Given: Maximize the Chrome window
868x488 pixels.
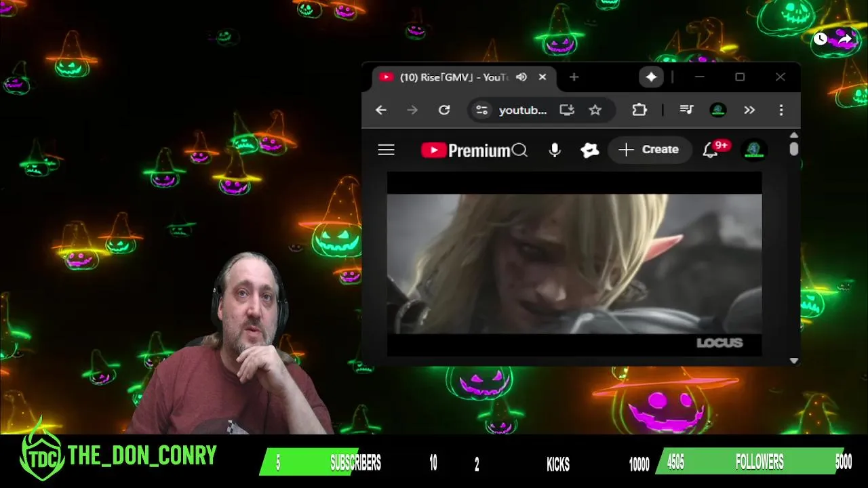Looking at the screenshot, I should click(x=740, y=77).
